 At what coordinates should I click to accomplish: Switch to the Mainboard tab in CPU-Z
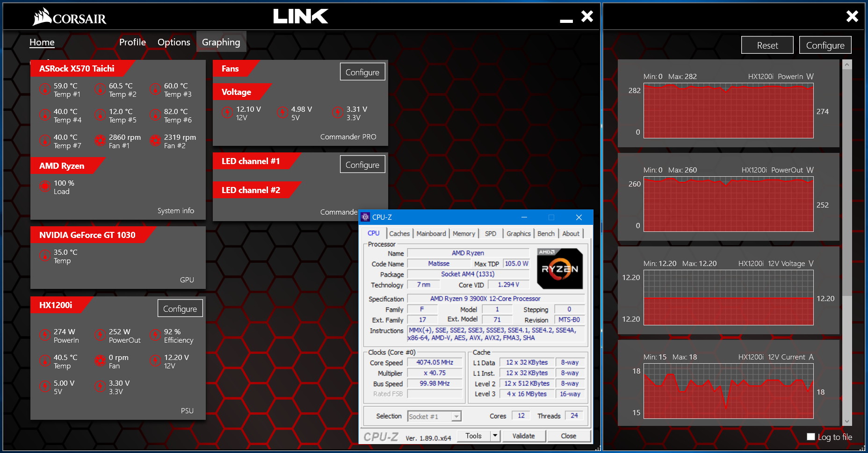(x=431, y=234)
